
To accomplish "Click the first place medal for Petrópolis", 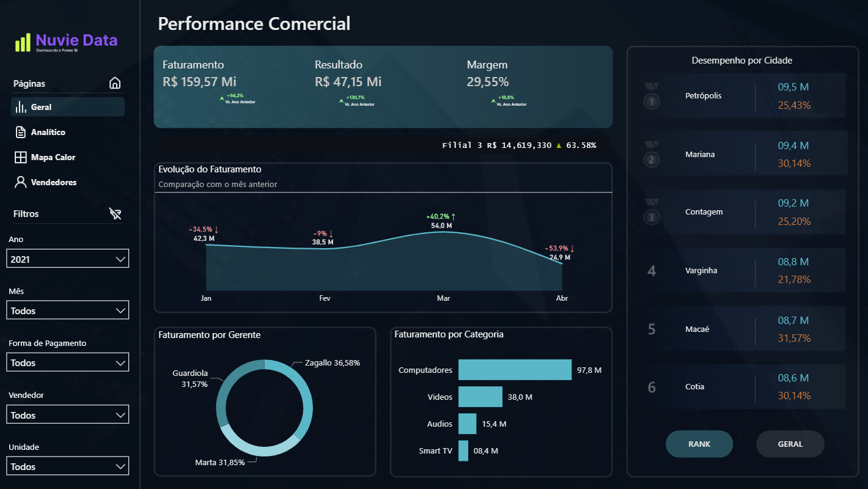I will [x=652, y=97].
